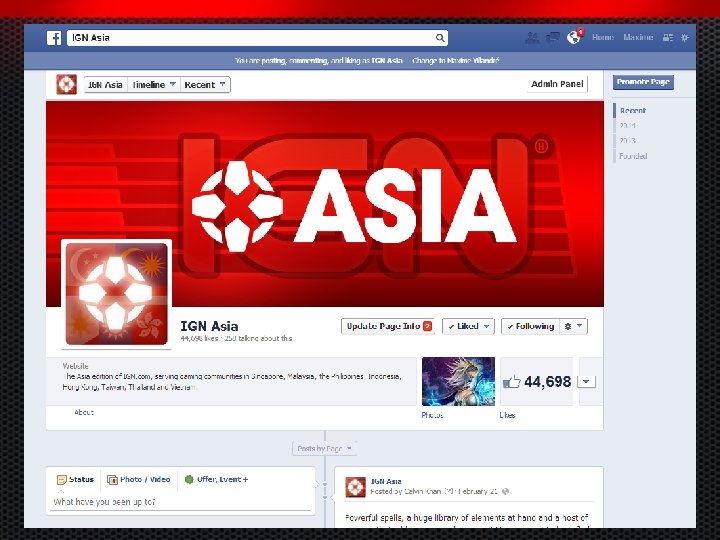Select the Offer, Event + tab
The image size is (720, 540).
[216, 479]
